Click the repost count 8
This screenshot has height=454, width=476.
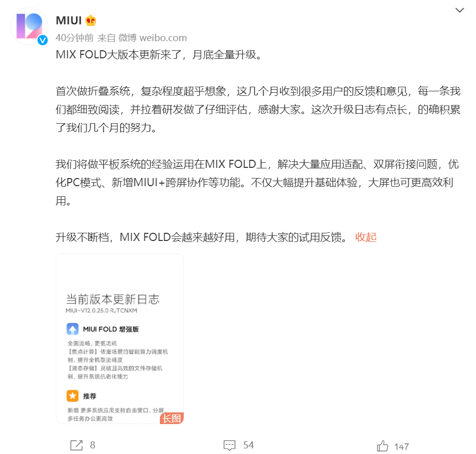(x=92, y=445)
